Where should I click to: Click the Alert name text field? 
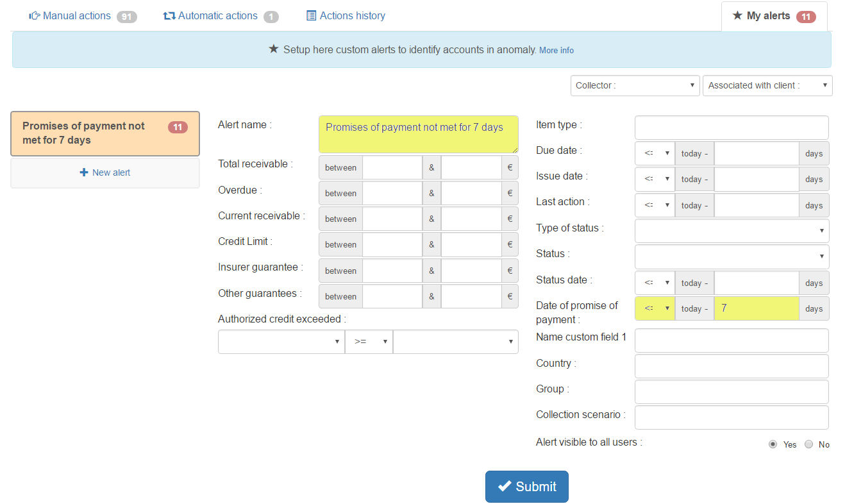tap(418, 134)
